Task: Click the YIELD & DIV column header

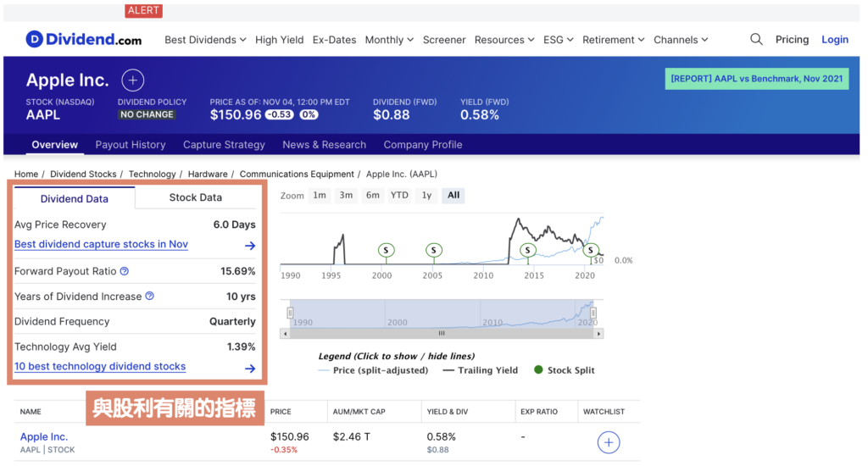Action: click(x=448, y=412)
